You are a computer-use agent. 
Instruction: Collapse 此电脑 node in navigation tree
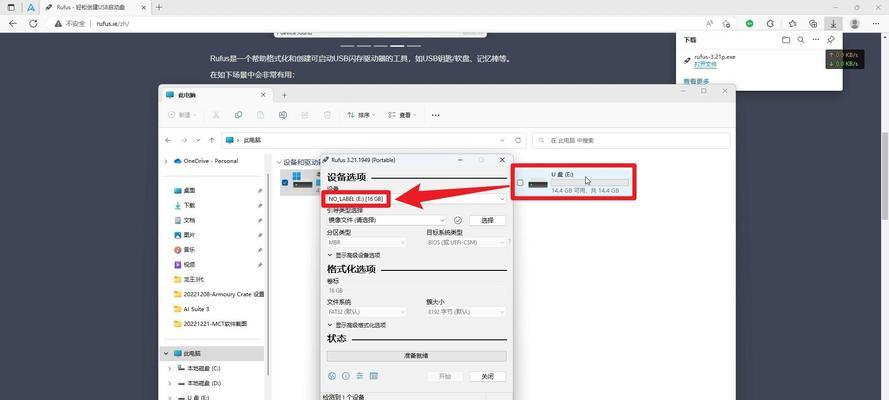coord(166,354)
